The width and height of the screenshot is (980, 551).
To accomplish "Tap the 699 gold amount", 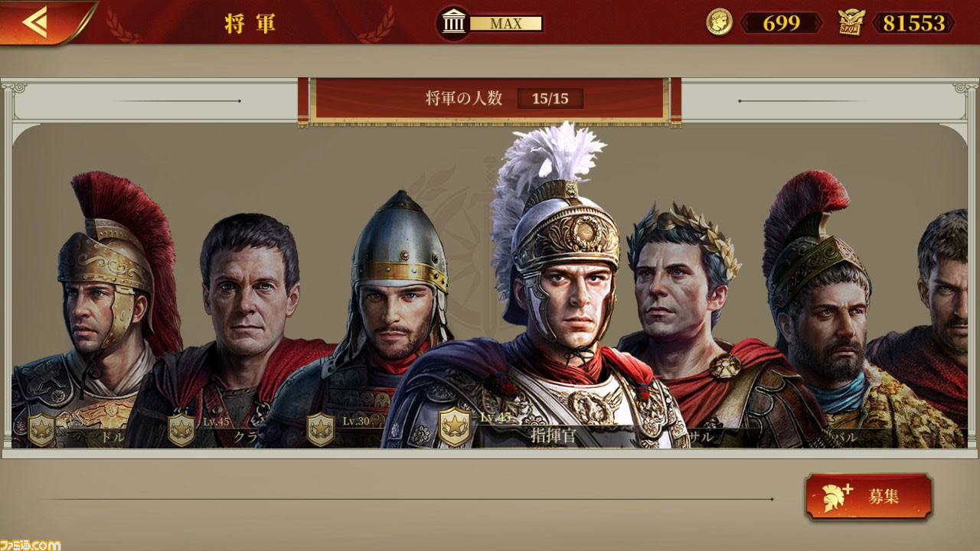I will coord(782,23).
